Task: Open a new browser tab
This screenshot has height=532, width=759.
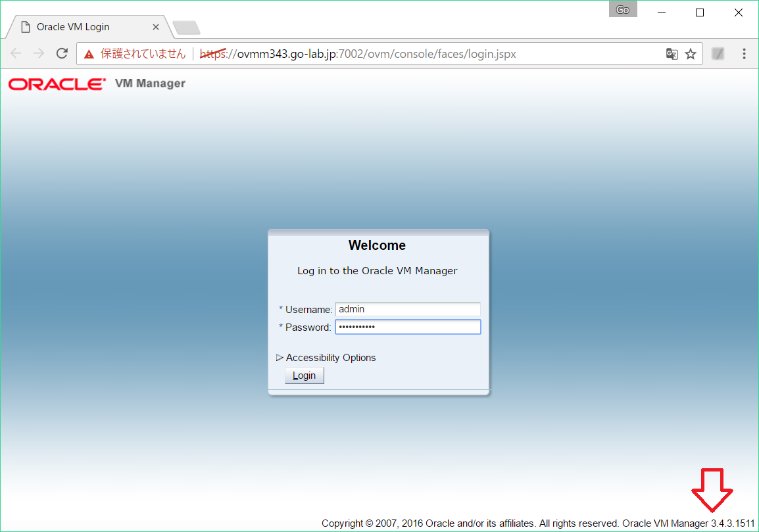Action: (185, 27)
